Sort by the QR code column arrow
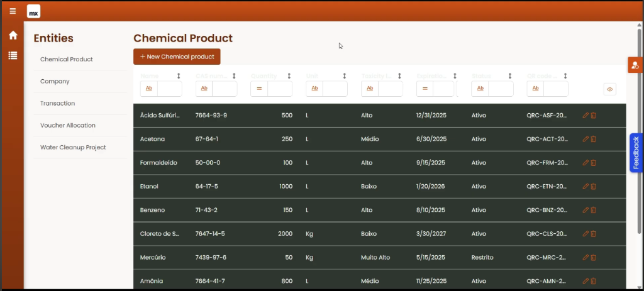The height and width of the screenshot is (291, 644). click(565, 76)
